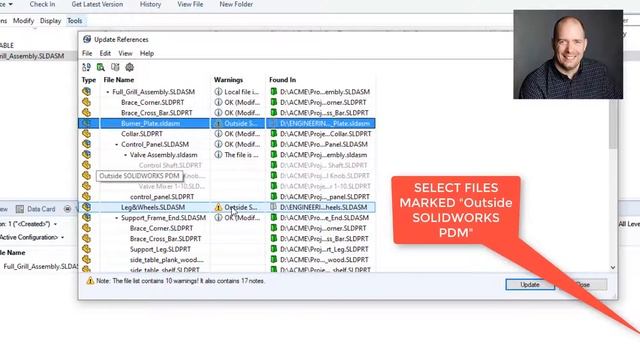Select the side_table_plank_wood file name

coord(167,260)
